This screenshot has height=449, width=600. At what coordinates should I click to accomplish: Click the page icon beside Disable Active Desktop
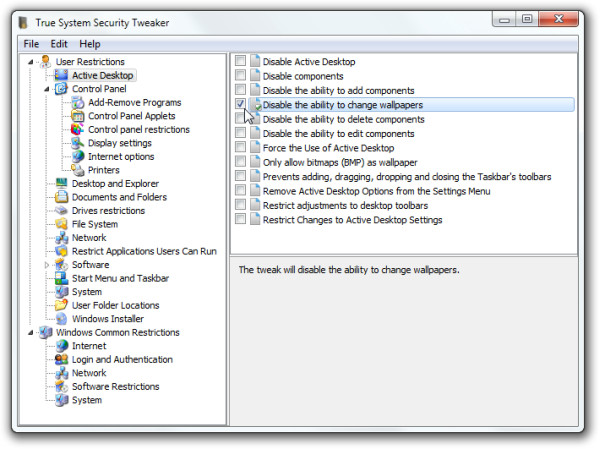[x=255, y=61]
